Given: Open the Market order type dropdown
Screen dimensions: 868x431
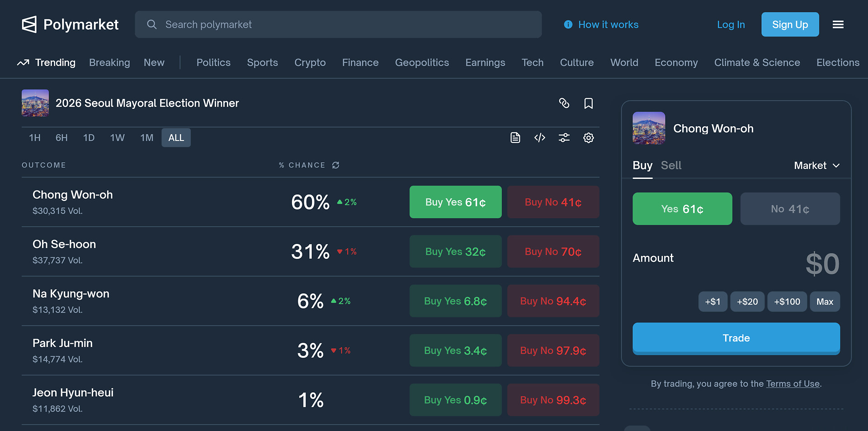Looking at the screenshot, I should pyautogui.click(x=817, y=165).
